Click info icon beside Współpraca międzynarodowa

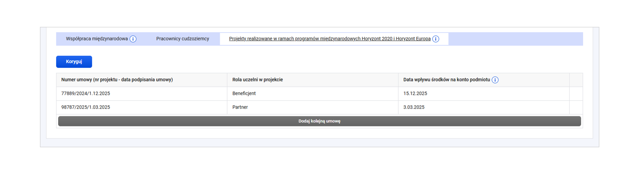(x=133, y=39)
